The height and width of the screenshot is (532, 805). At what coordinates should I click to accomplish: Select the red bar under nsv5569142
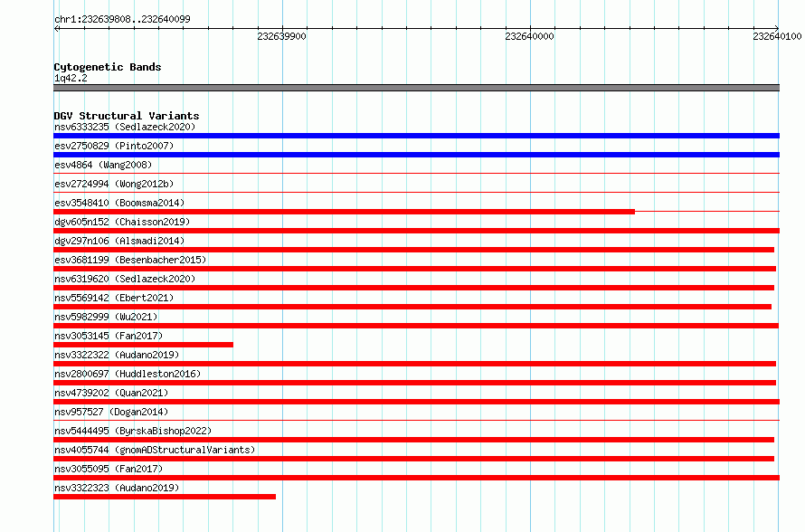pos(412,307)
